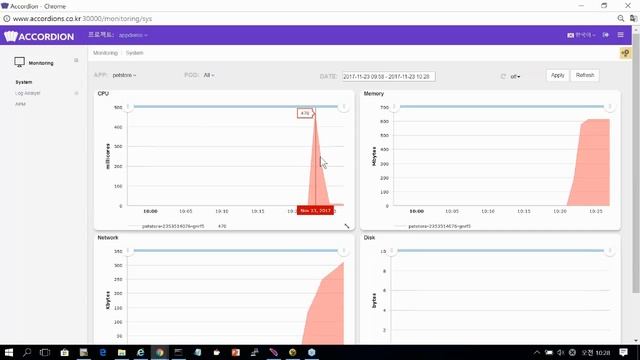Grab the right handle of Network range slider
Screen dimensions: 640x360
(x=344, y=251)
